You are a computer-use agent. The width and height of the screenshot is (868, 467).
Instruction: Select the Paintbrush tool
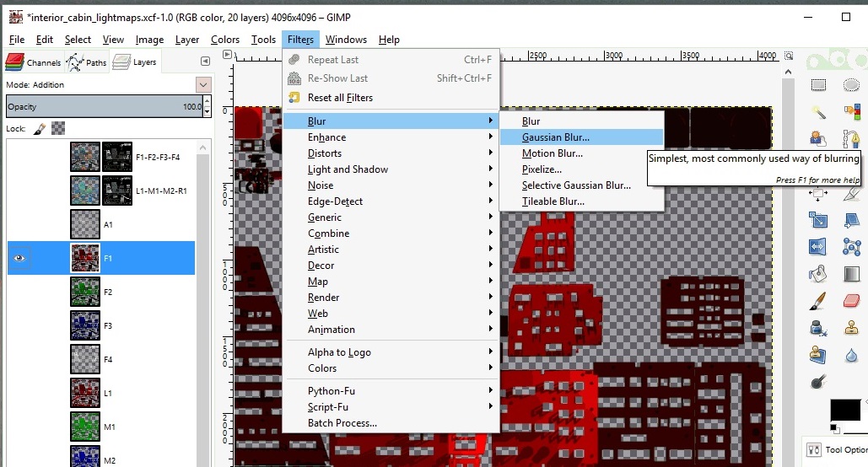(x=818, y=301)
